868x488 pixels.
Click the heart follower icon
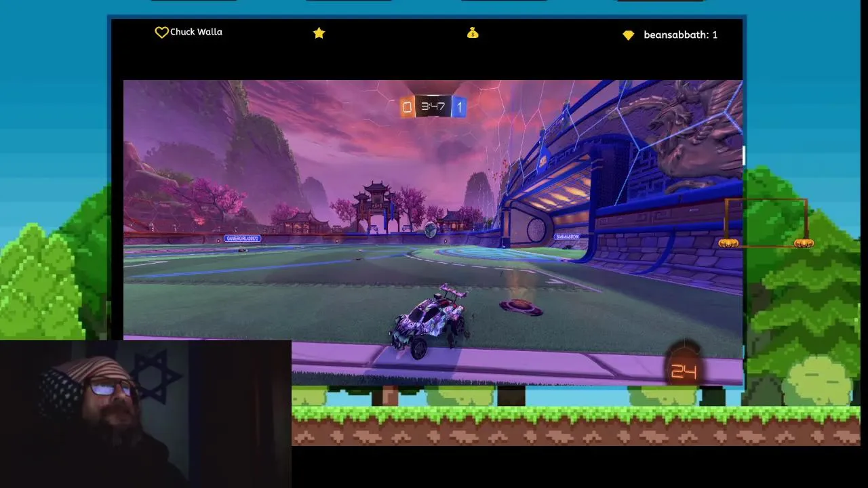pos(161,33)
